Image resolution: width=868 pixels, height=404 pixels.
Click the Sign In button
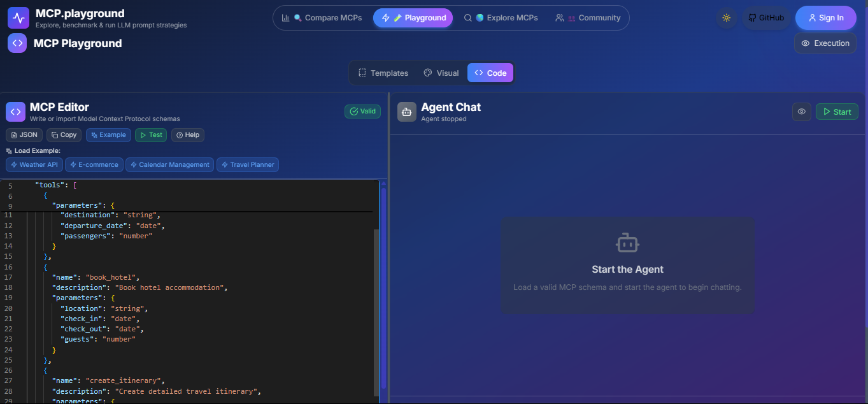(825, 18)
